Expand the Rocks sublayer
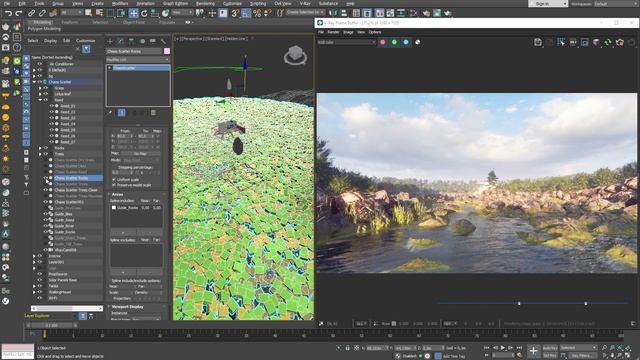This screenshot has width=640, height=360. (40, 148)
